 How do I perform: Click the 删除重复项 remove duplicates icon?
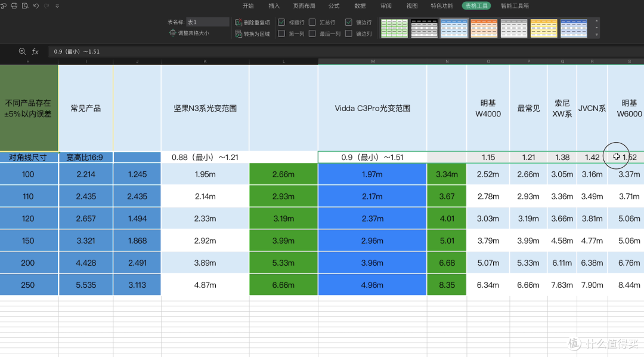(x=238, y=22)
